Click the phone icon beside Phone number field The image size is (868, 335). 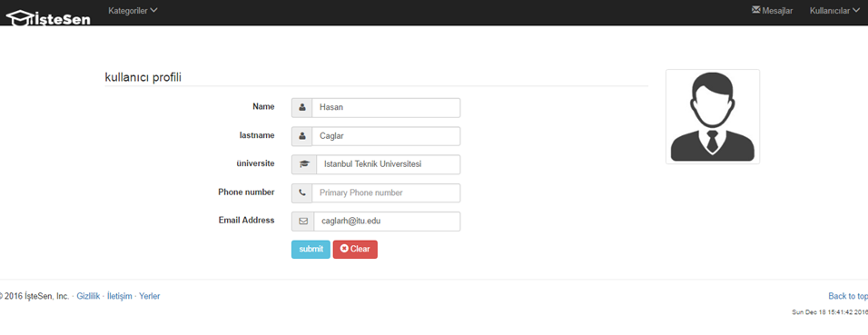click(302, 192)
